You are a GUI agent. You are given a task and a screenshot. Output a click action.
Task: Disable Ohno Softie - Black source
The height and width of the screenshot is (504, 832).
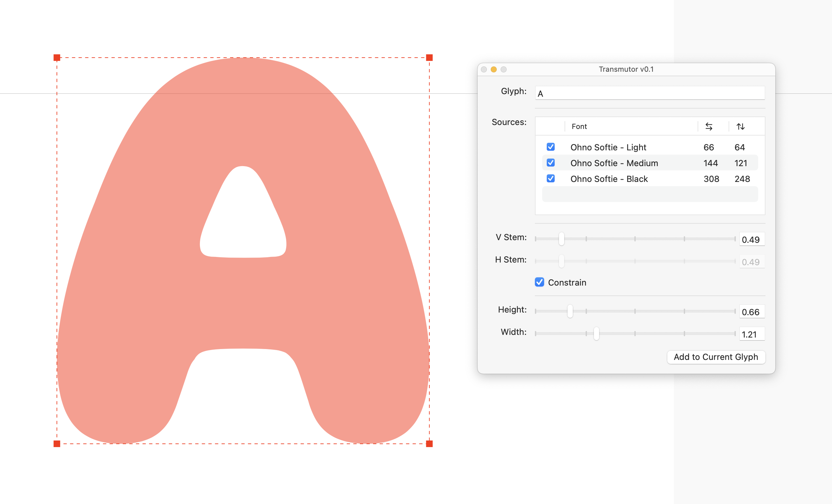pyautogui.click(x=550, y=178)
